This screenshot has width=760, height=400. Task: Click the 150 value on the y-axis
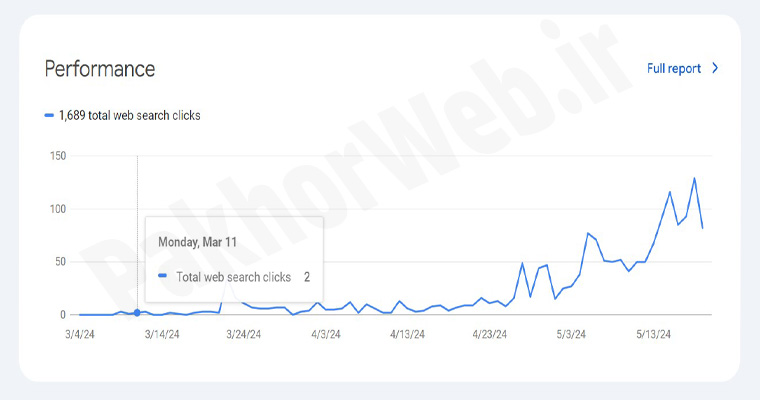pos(57,156)
